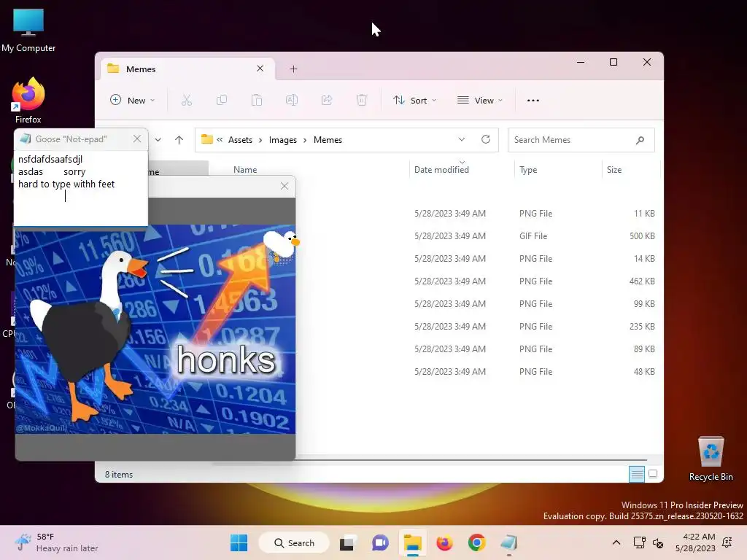Screen dimensions: 747x560
Task: Click the Cut icon in Explorer toolbar
Action: click(186, 101)
